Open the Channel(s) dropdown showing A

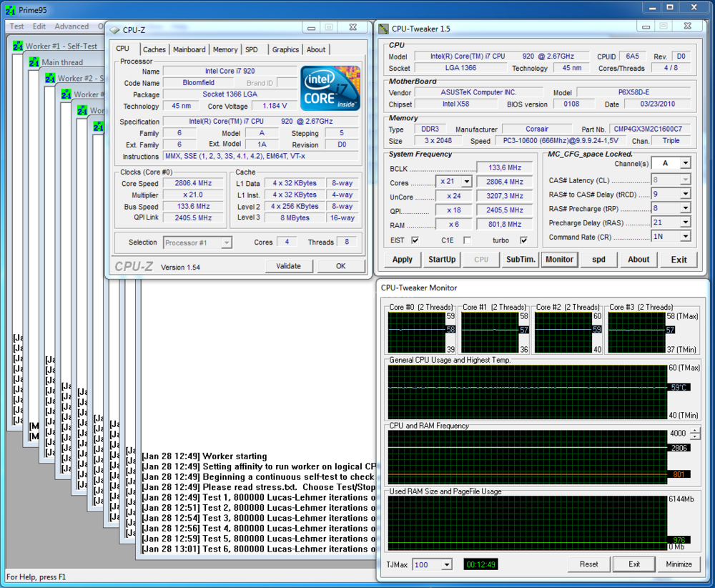pyautogui.click(x=686, y=163)
